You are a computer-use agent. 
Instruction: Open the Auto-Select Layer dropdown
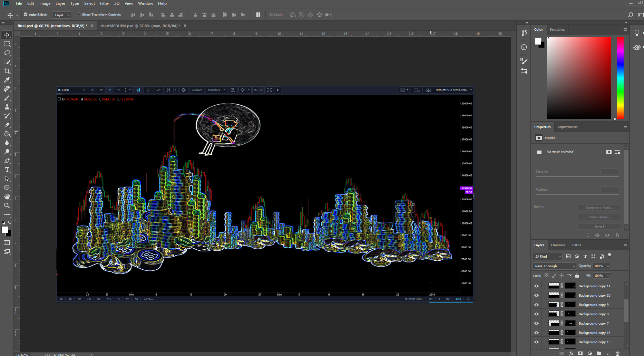point(62,15)
